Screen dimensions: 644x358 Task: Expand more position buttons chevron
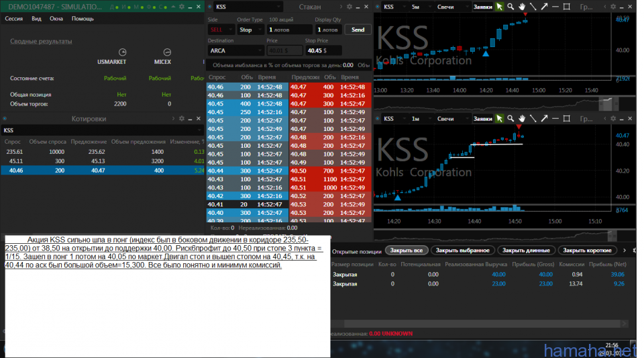pyautogui.click(x=625, y=250)
